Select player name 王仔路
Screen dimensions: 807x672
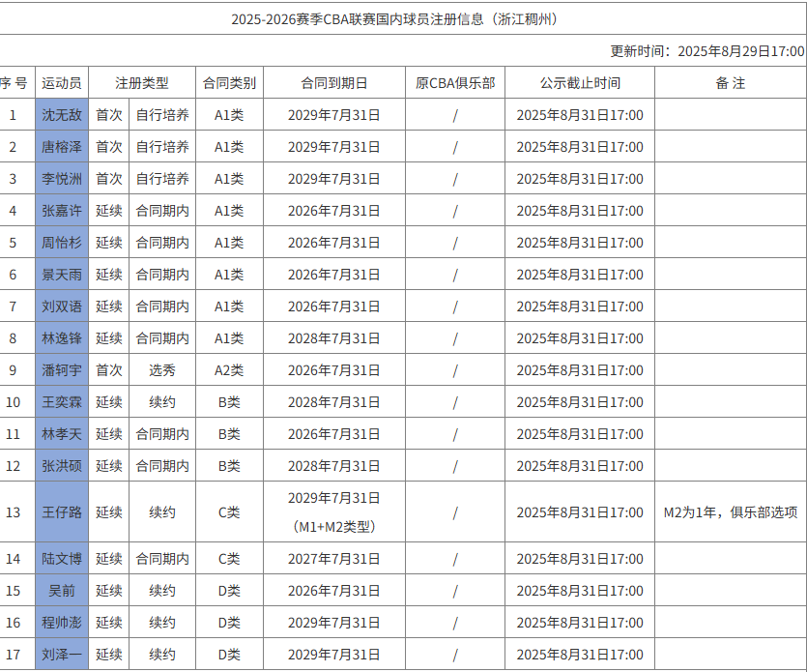pos(62,512)
